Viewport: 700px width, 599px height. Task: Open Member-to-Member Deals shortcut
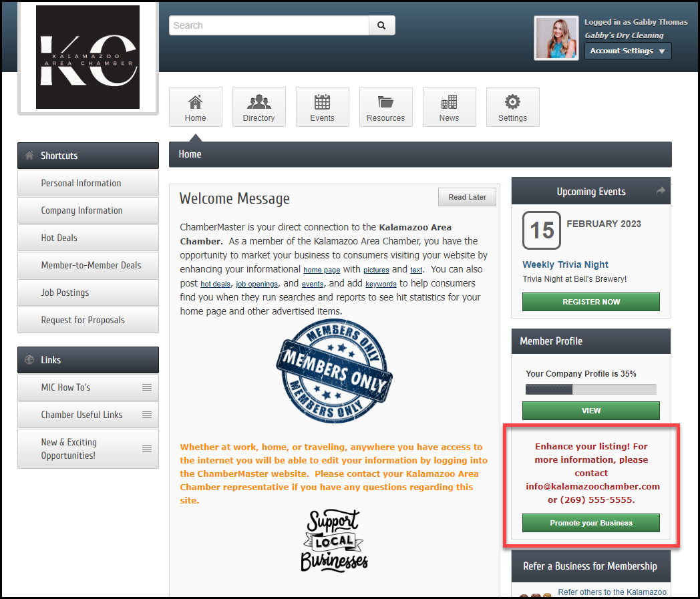pos(88,265)
